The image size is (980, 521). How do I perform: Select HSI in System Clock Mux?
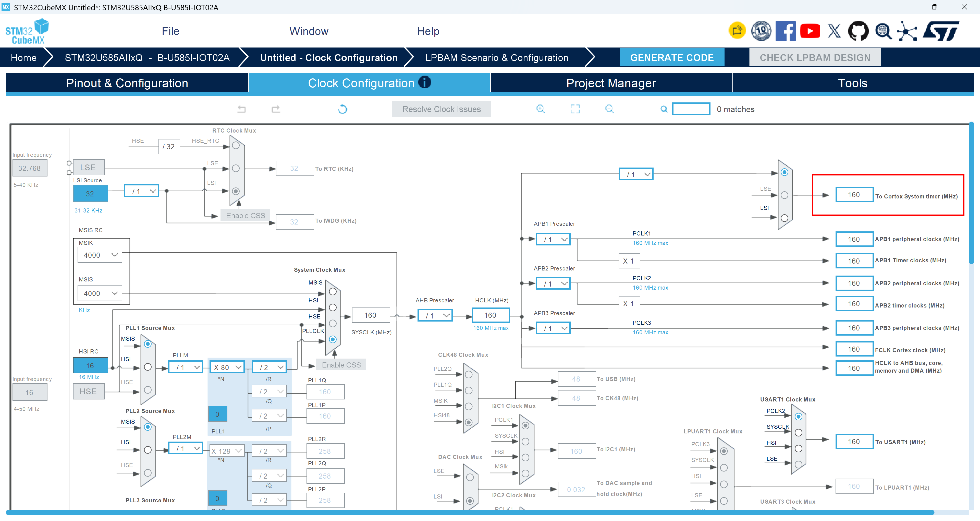[333, 307]
